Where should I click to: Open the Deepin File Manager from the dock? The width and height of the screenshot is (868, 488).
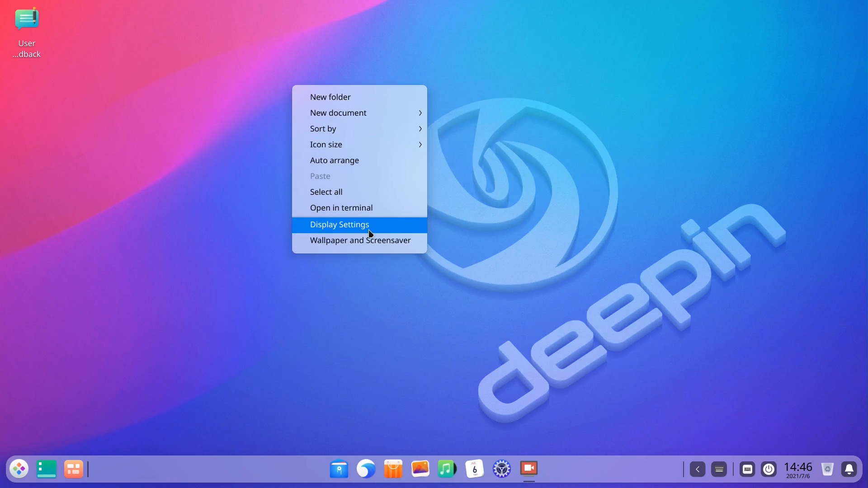[x=339, y=469]
